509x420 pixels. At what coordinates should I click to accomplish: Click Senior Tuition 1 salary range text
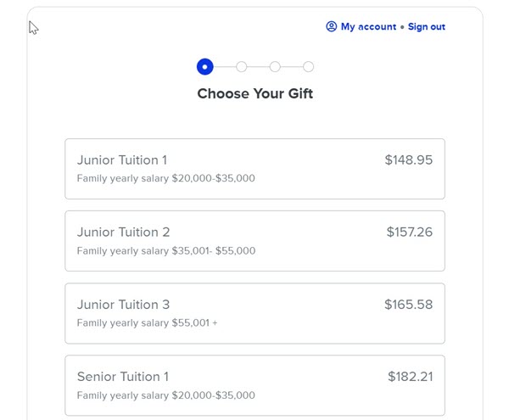coord(165,395)
